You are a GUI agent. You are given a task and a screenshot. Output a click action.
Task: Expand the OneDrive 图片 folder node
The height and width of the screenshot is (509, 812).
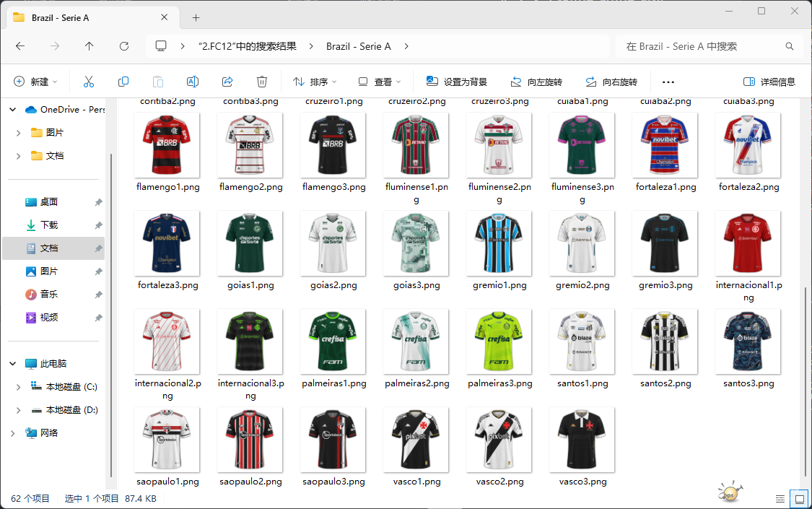(19, 133)
